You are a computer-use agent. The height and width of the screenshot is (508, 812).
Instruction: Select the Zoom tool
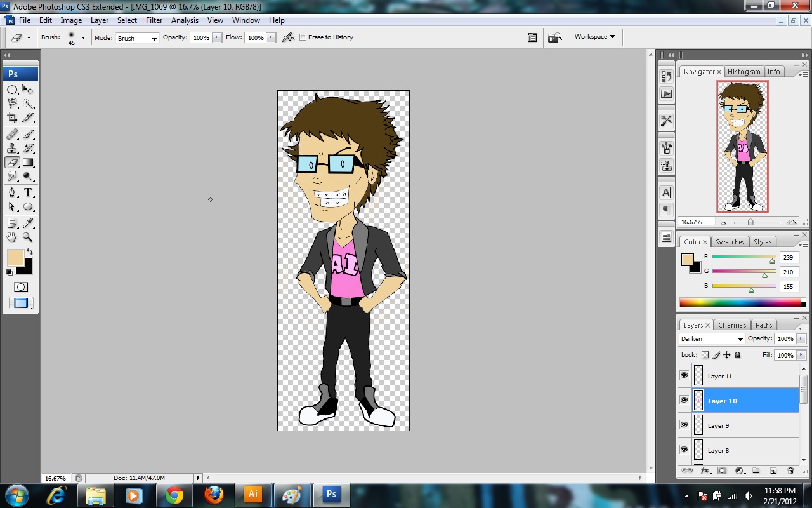point(28,237)
